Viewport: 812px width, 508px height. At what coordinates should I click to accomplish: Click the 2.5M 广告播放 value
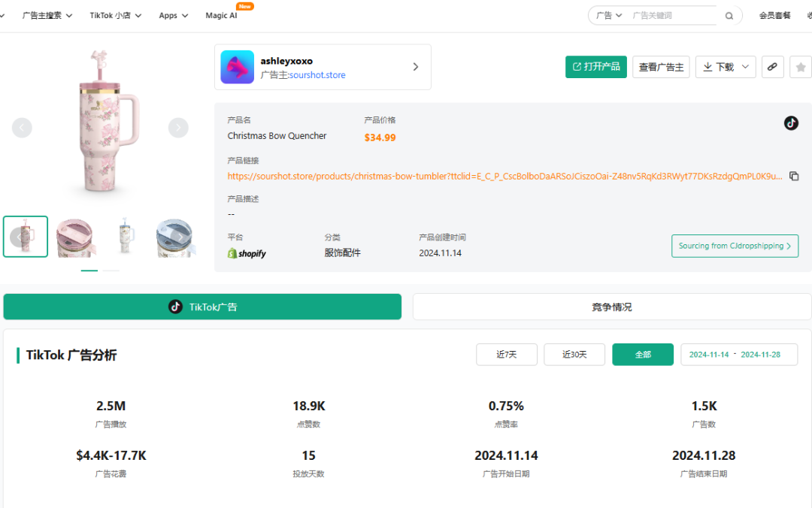point(111,406)
